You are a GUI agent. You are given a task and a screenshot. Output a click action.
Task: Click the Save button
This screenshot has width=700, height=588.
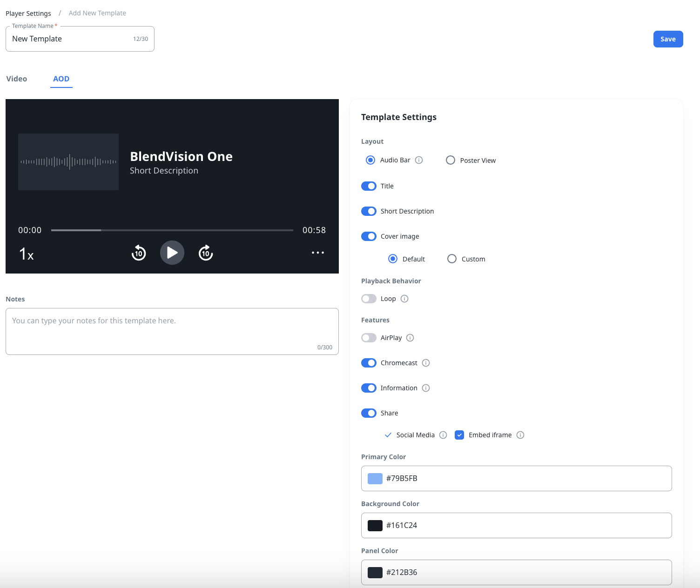(x=668, y=39)
